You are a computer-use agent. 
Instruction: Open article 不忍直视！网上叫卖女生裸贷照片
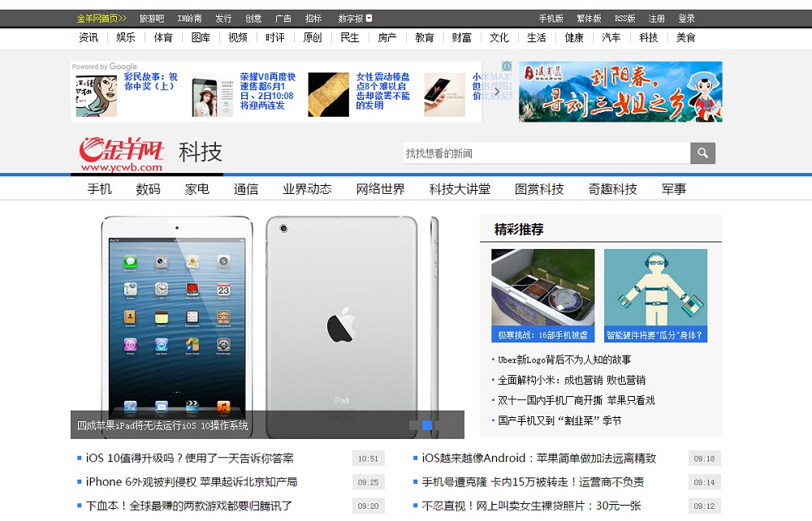point(531,506)
